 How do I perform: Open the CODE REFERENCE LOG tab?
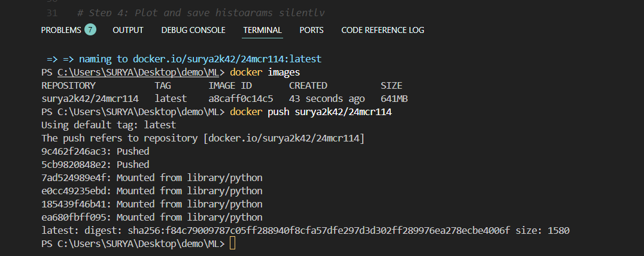383,30
